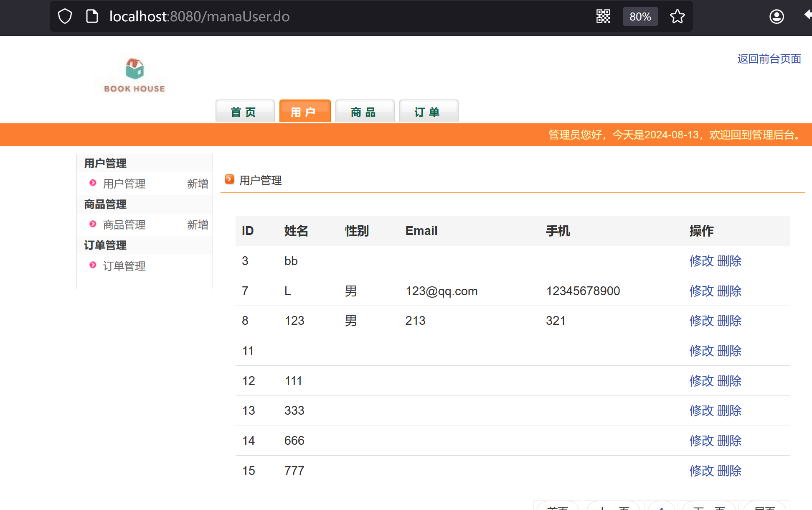Click the pink bullet icon beside 商品管理
Viewport: 812px width, 510px height.
click(93, 224)
